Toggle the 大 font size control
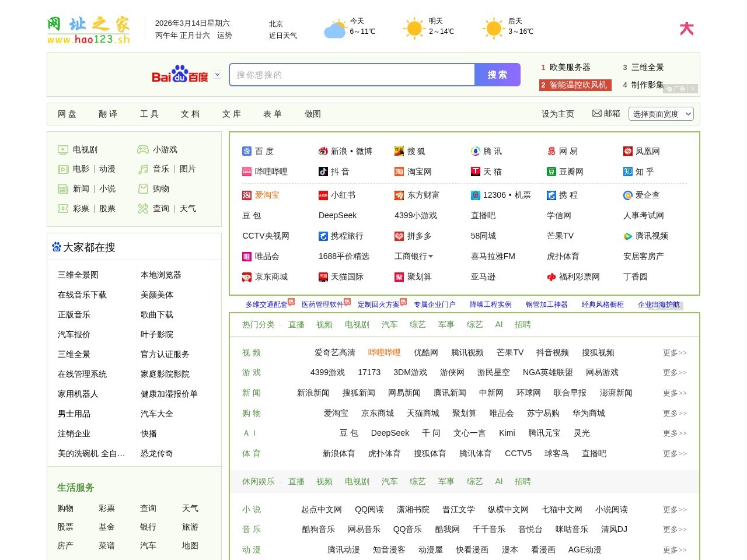The height and width of the screenshot is (560, 747). [x=687, y=29]
